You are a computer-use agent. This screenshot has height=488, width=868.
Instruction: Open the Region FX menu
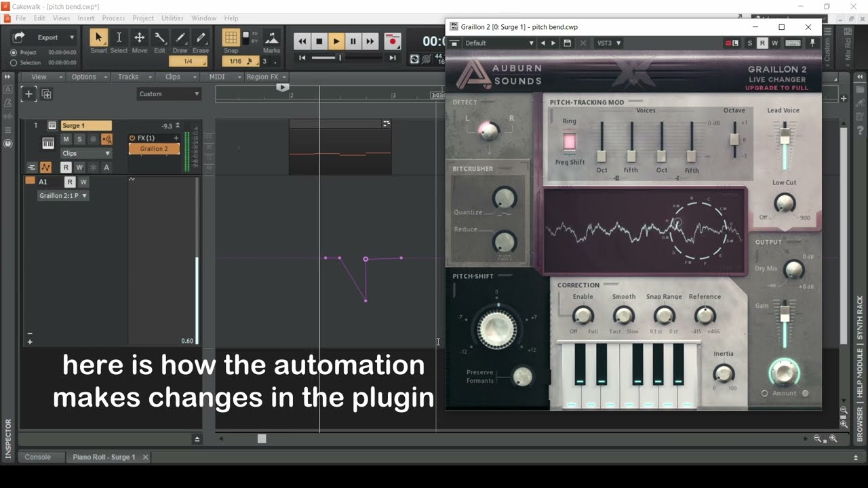266,77
